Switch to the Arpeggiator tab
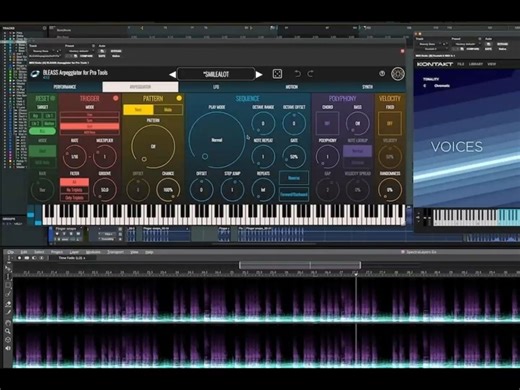This screenshot has width=520, height=390. tap(140, 87)
